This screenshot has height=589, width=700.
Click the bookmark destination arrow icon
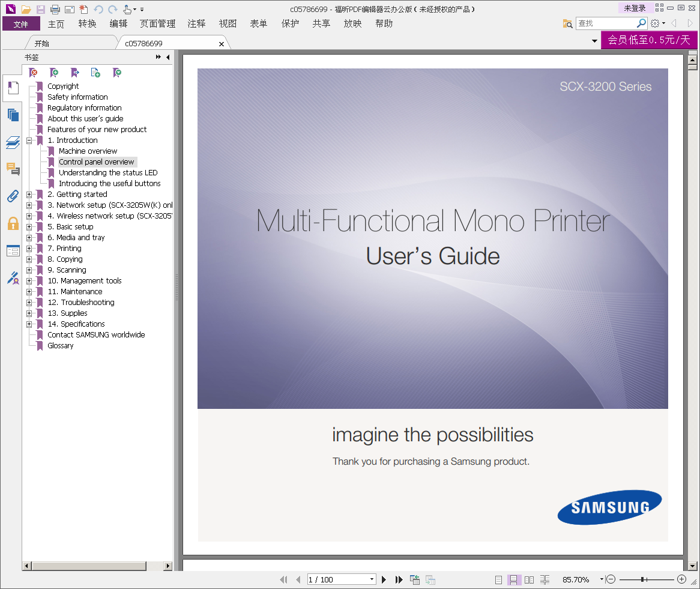[75, 72]
